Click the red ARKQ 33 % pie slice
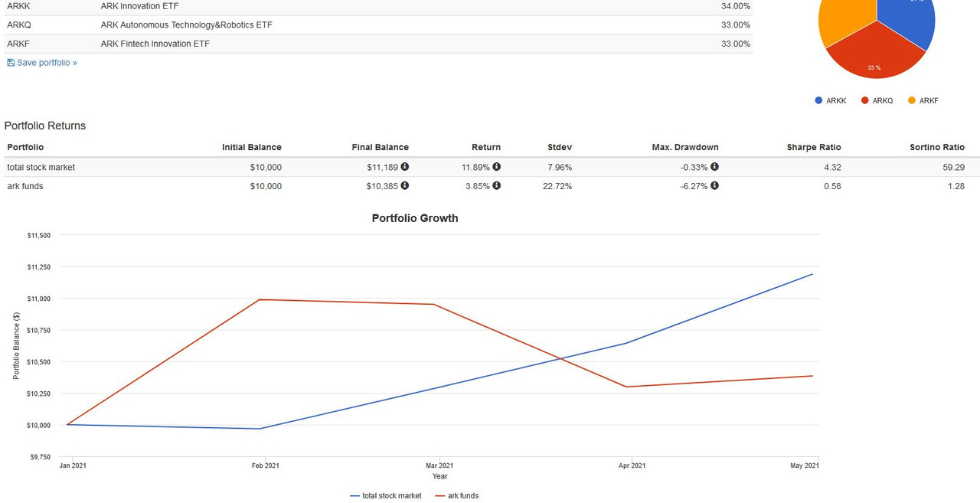 (x=874, y=54)
